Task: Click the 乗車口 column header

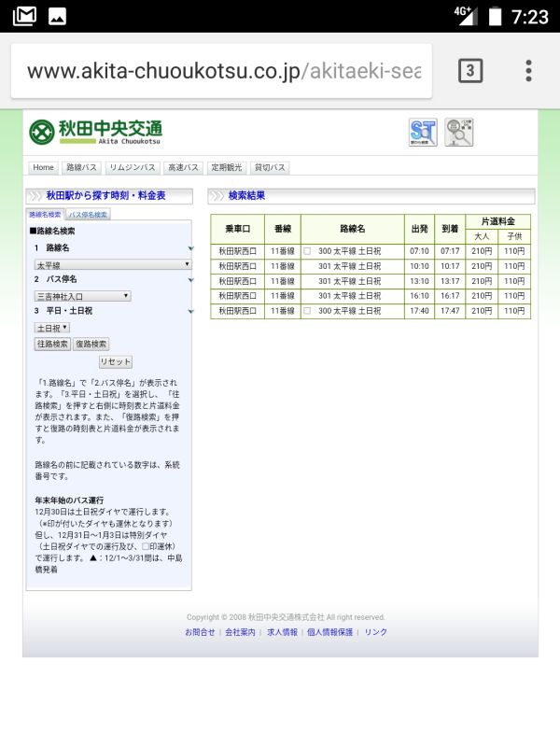Action: [x=238, y=229]
